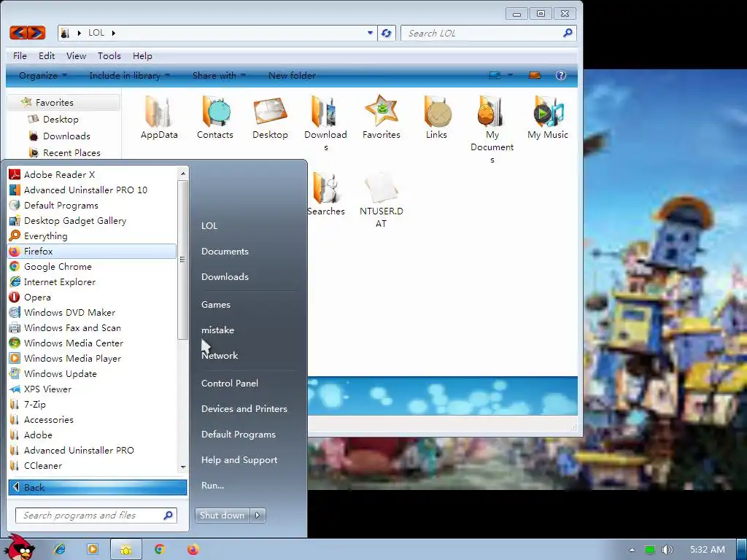Open the Shut down options arrow

(x=258, y=516)
